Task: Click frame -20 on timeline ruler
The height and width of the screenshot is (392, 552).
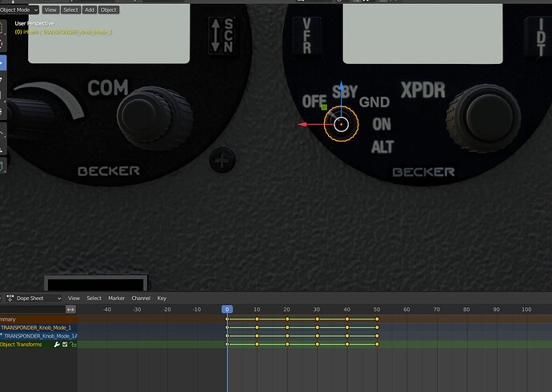Action: pyautogui.click(x=167, y=310)
